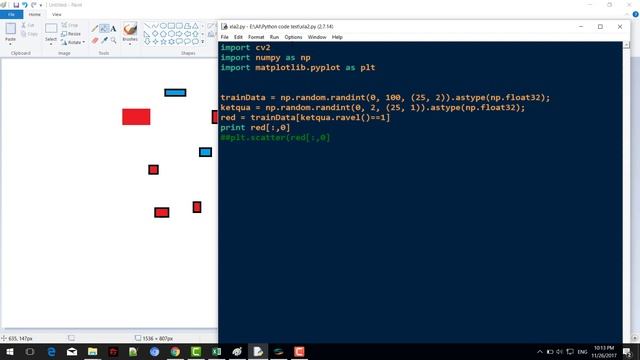The width and height of the screenshot is (640, 360).
Task: Select the Text tool in Paint
Action: point(113,29)
